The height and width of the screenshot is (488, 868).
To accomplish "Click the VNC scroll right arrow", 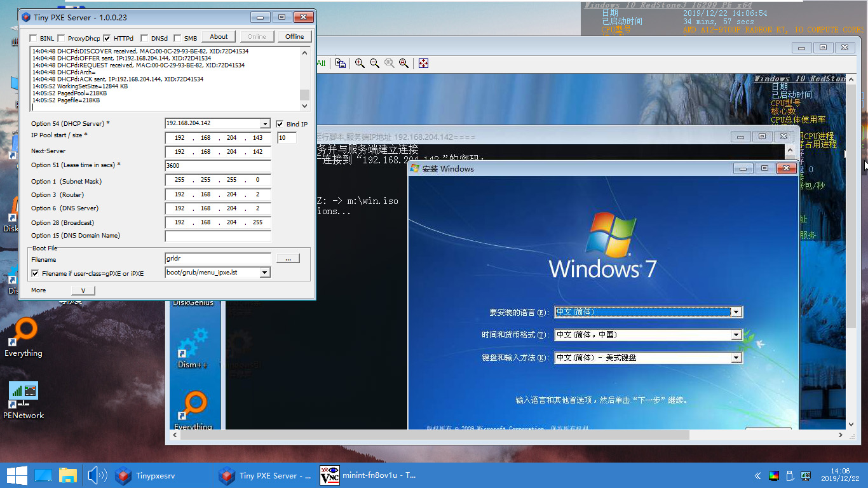I will (x=840, y=435).
